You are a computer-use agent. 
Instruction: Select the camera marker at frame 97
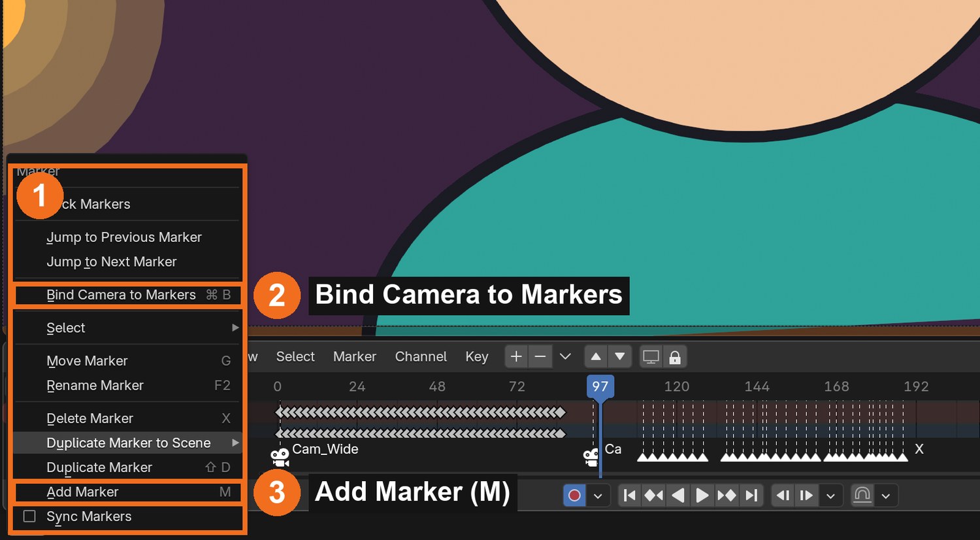tap(591, 457)
